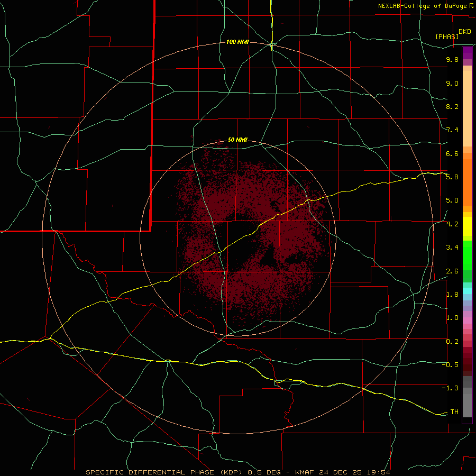Select the 7.4 legend value
This screenshot has height=476, width=476.
click(452, 130)
